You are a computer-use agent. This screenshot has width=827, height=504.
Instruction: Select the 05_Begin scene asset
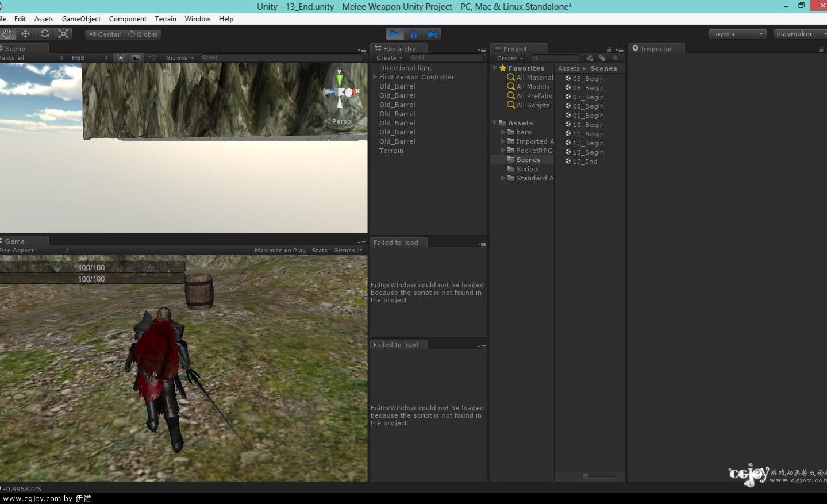click(x=584, y=79)
